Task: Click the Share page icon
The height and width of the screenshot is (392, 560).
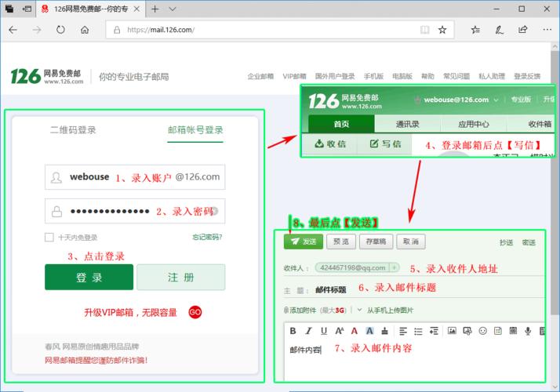Action: [523, 30]
